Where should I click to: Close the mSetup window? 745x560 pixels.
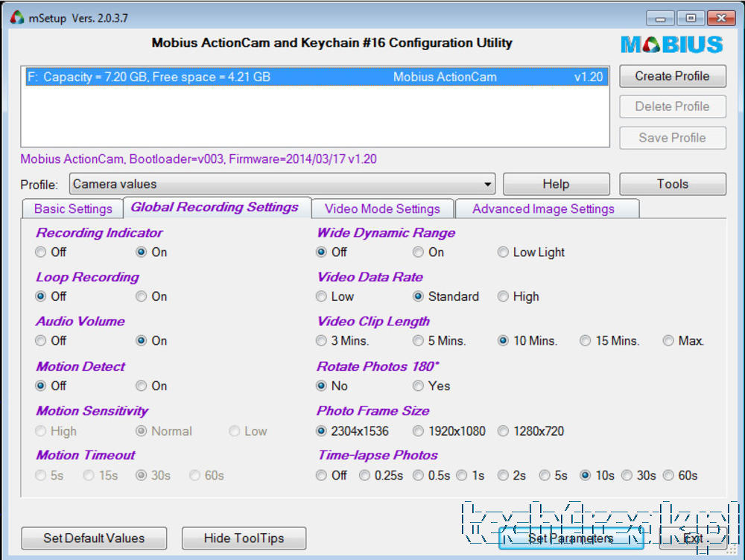(x=721, y=18)
